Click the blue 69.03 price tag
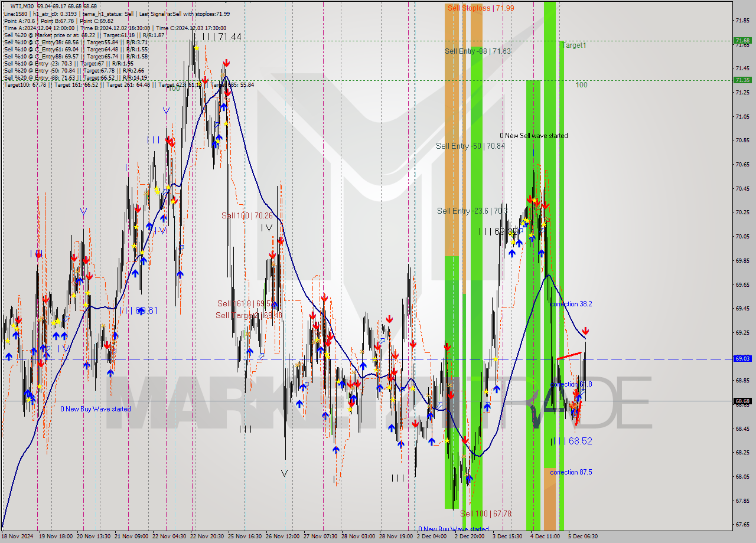The image size is (756, 543). click(742, 358)
